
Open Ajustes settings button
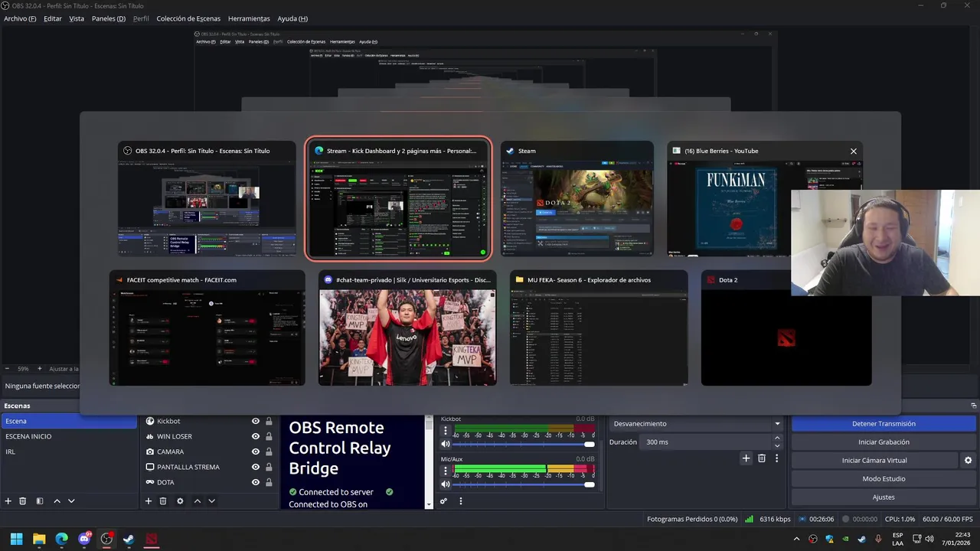coord(884,497)
